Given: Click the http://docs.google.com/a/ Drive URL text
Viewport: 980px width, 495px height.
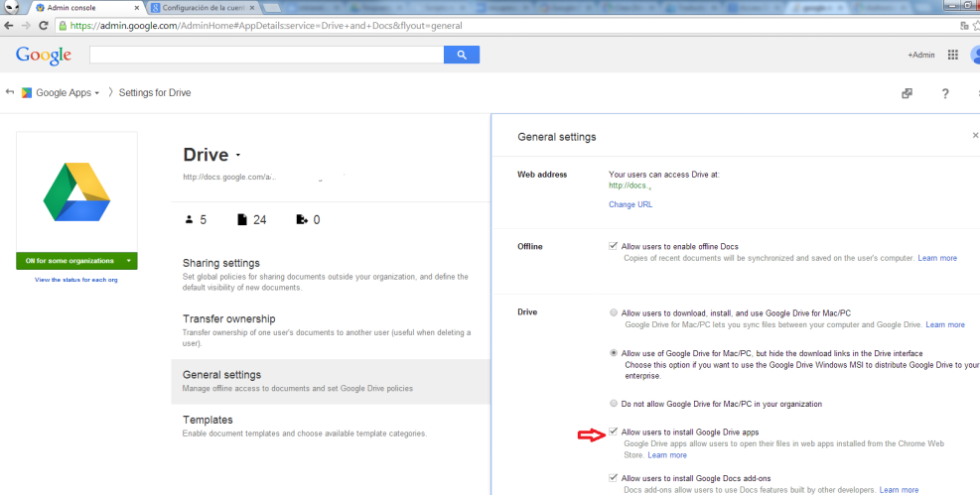Looking at the screenshot, I should coord(228,177).
